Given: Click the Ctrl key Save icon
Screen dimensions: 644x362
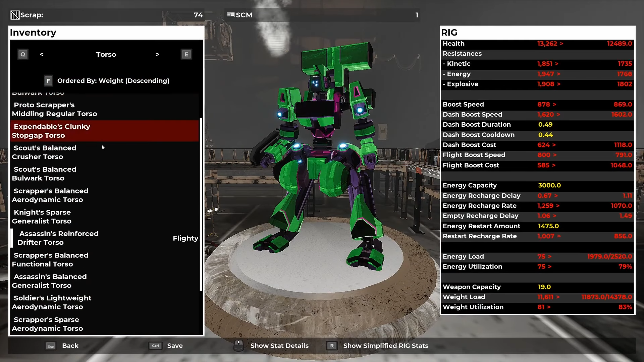Looking at the screenshot, I should click(x=156, y=346).
